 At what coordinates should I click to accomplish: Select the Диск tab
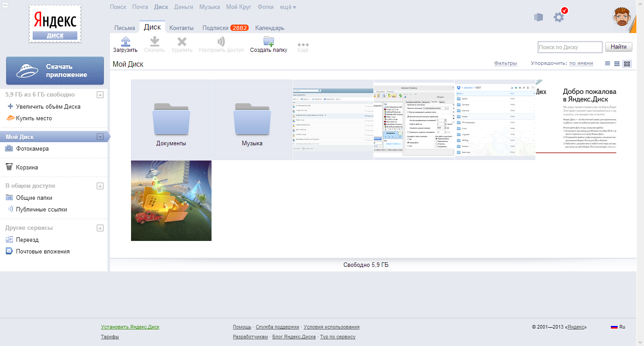[x=153, y=27]
